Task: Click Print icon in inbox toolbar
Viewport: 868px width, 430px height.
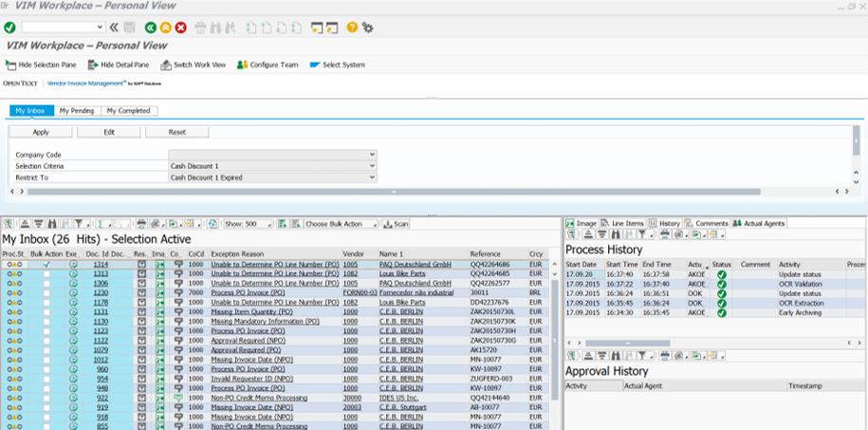Action: pos(141,224)
